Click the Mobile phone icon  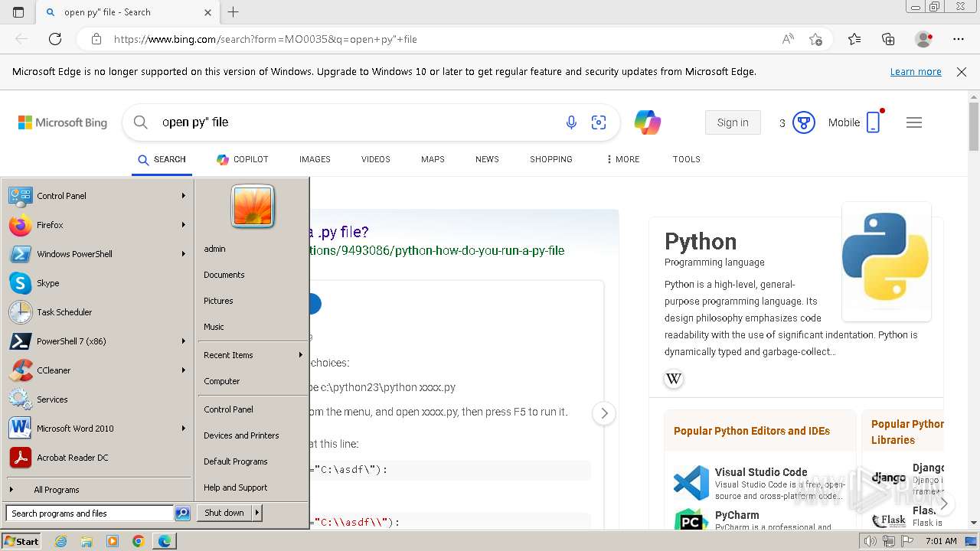click(874, 122)
